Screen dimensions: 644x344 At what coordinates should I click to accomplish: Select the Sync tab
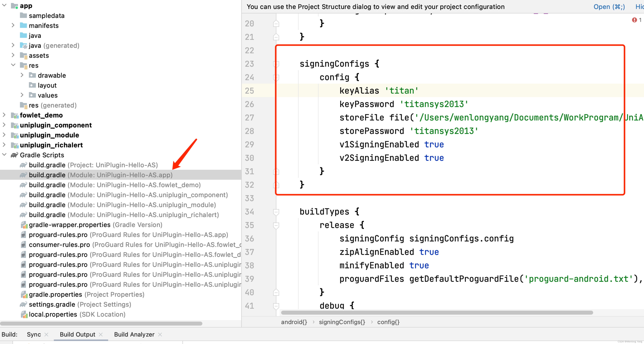pos(34,334)
